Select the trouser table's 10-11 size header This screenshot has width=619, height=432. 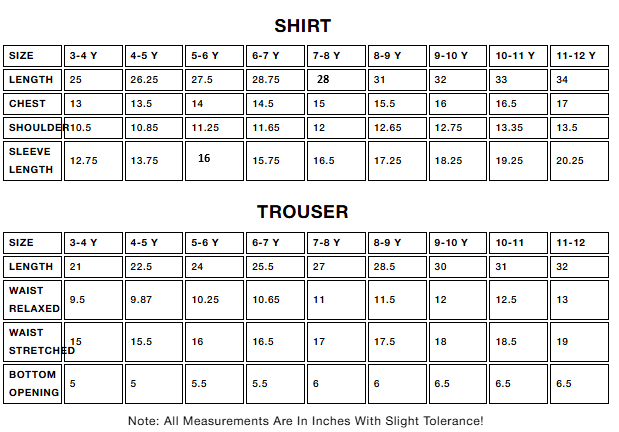pos(509,243)
